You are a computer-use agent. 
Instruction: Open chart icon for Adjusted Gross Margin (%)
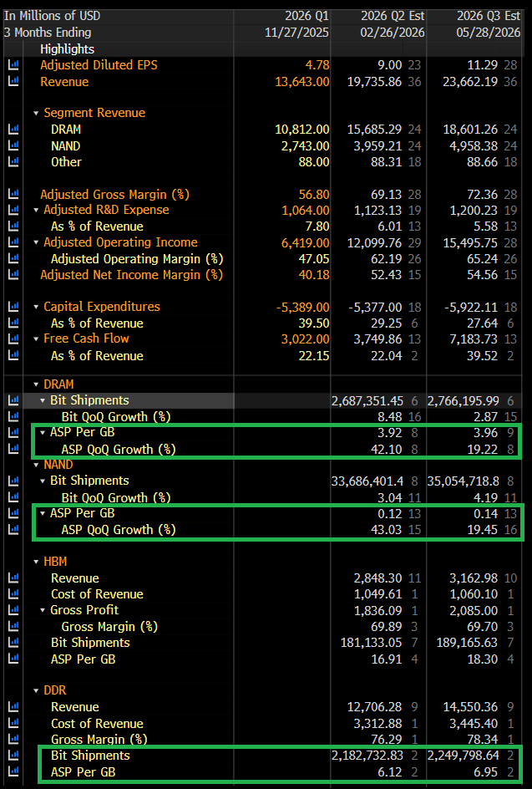(x=13, y=194)
